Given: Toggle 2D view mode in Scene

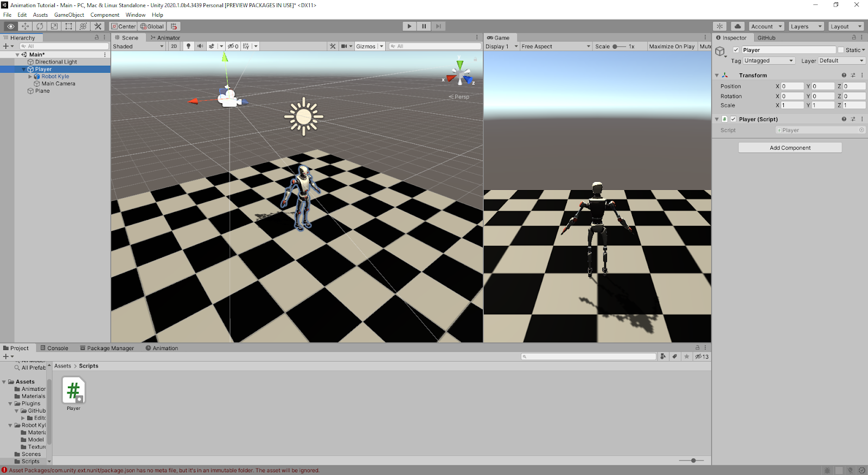Looking at the screenshot, I should point(174,46).
